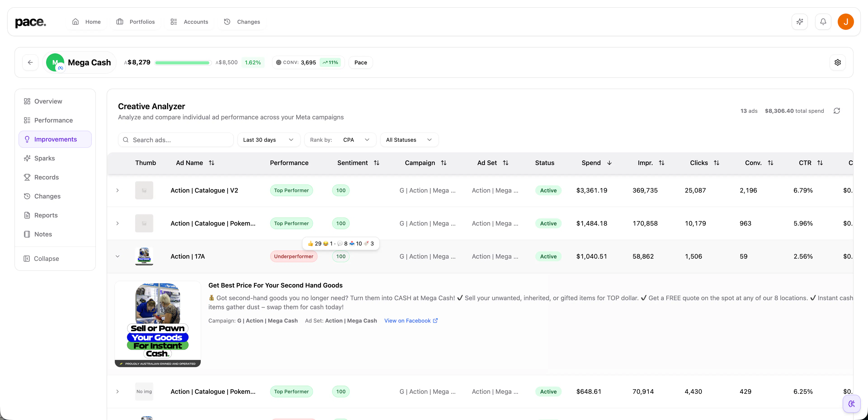Click the Pace button
Screen dimensions: 868x420
tap(361, 62)
